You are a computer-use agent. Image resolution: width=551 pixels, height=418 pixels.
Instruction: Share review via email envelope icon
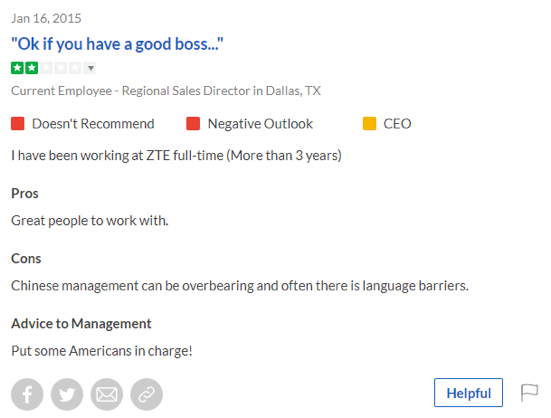(107, 394)
